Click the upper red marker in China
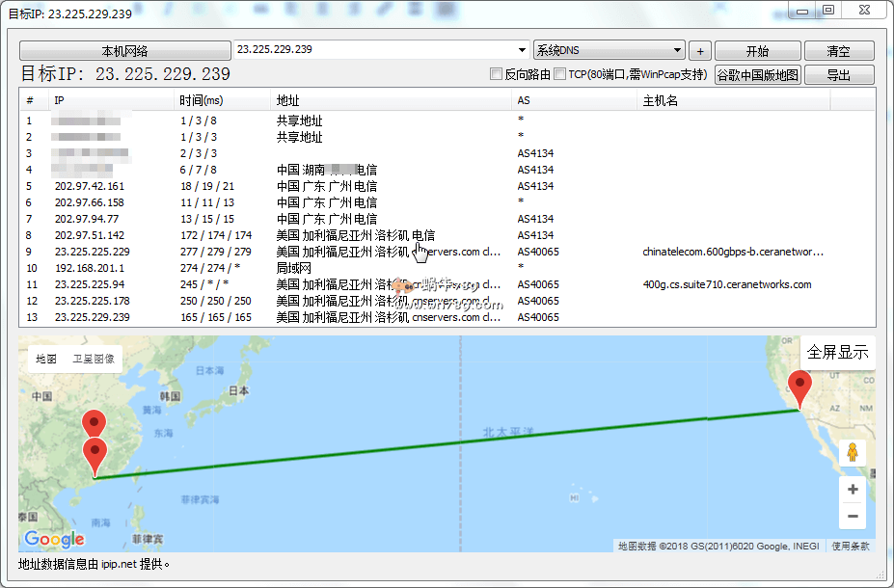 [x=94, y=424]
